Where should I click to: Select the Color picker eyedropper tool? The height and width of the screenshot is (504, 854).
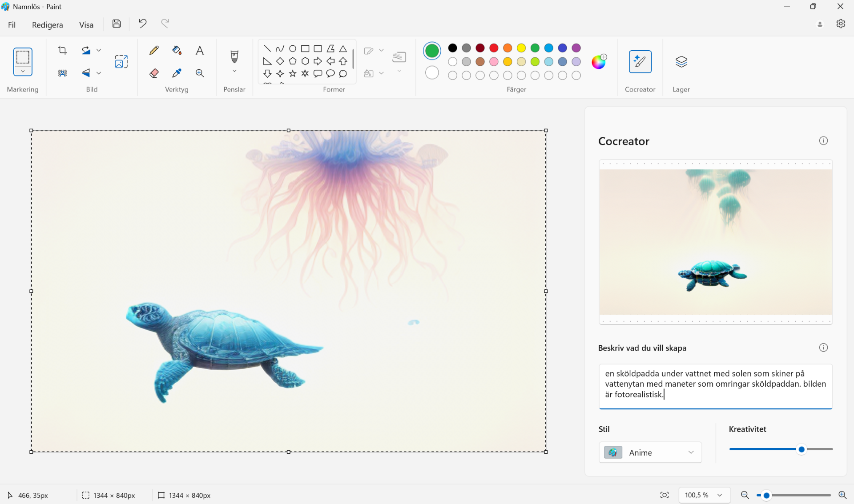tap(177, 73)
